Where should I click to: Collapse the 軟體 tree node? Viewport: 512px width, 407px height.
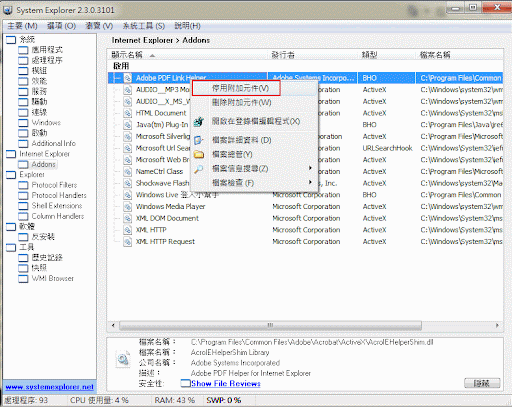11,227
